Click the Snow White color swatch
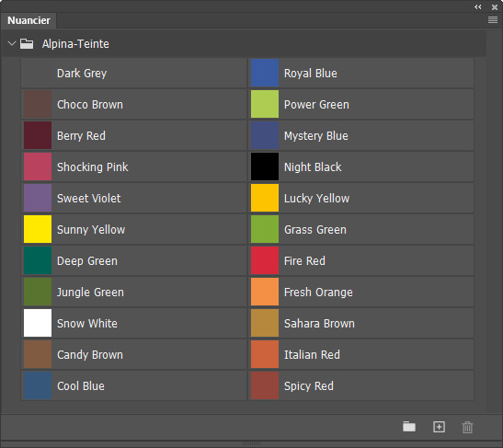Image resolution: width=503 pixels, height=448 pixels. 38,323
